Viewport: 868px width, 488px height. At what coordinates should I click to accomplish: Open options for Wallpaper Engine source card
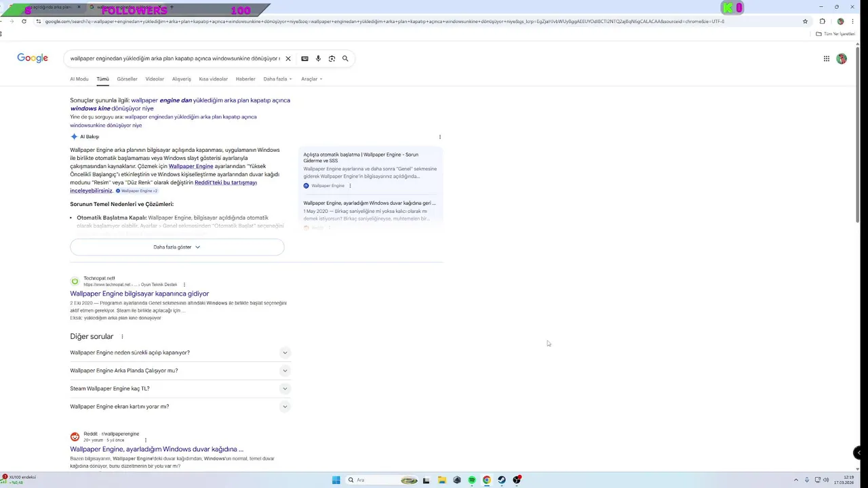pos(350,186)
